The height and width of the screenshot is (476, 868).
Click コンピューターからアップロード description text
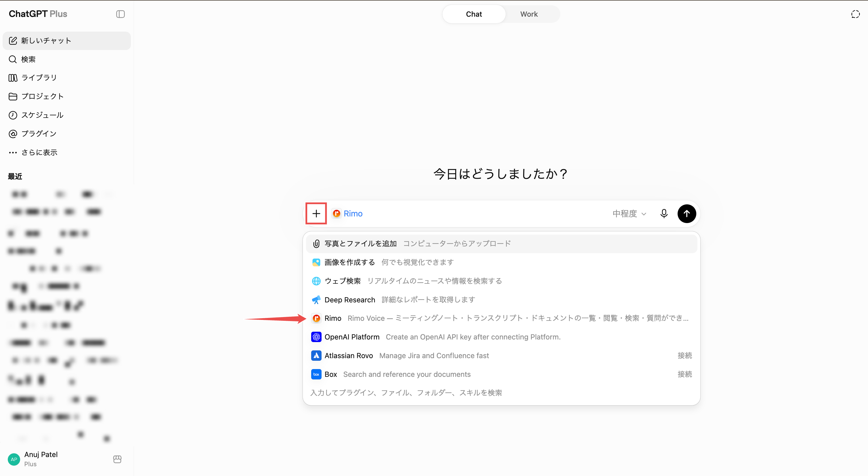tap(457, 243)
